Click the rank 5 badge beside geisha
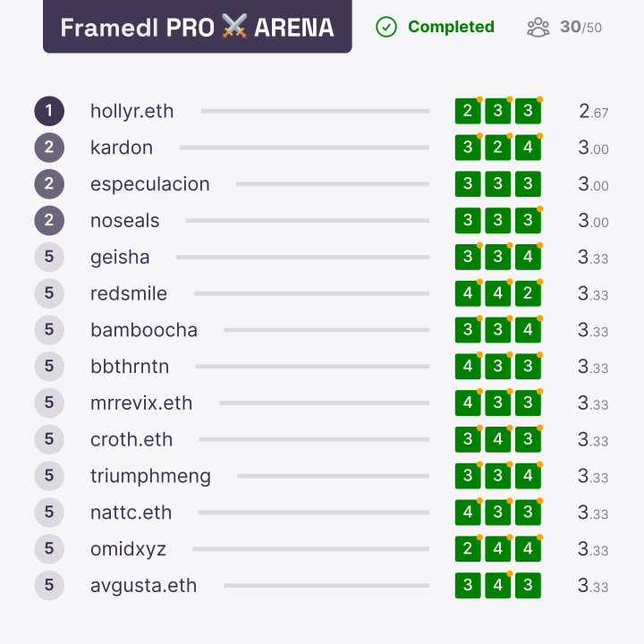Image resolution: width=644 pixels, height=644 pixels. coord(49,257)
